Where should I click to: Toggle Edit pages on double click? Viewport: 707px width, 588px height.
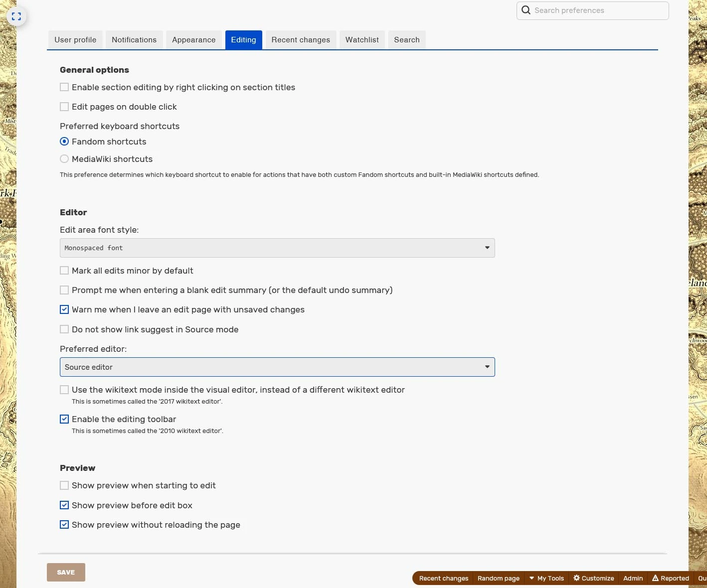(x=64, y=107)
